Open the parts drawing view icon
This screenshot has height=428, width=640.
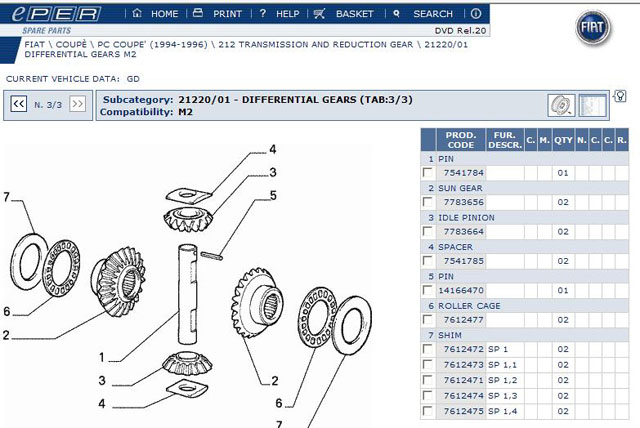click(x=560, y=105)
